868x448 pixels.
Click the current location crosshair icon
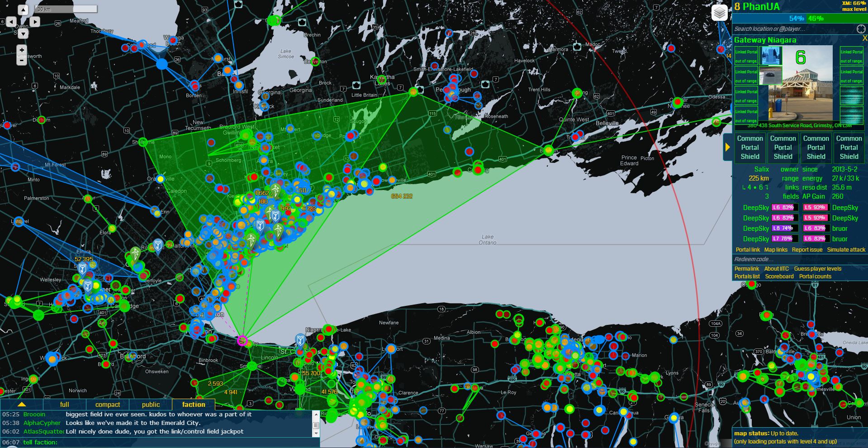(861, 29)
